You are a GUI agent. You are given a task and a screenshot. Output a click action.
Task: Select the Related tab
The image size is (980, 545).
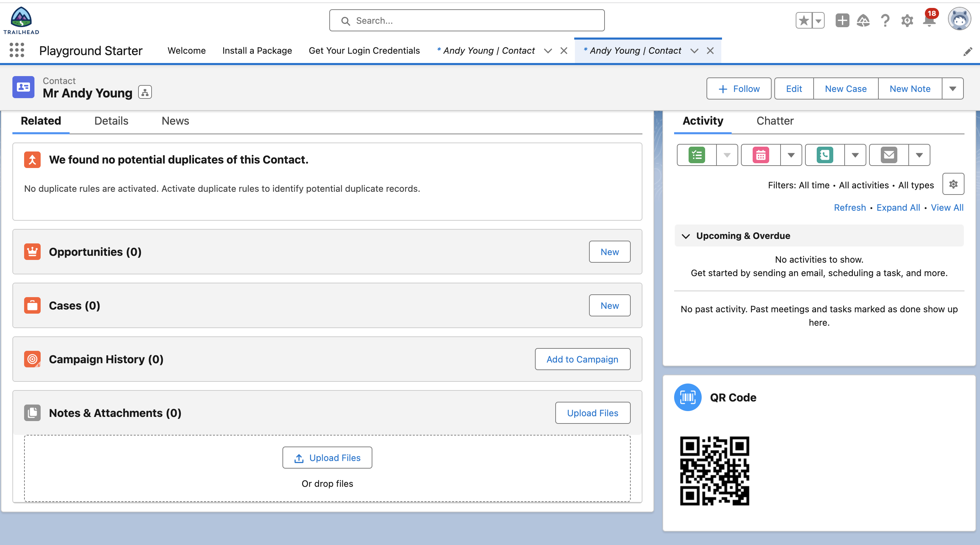(41, 121)
